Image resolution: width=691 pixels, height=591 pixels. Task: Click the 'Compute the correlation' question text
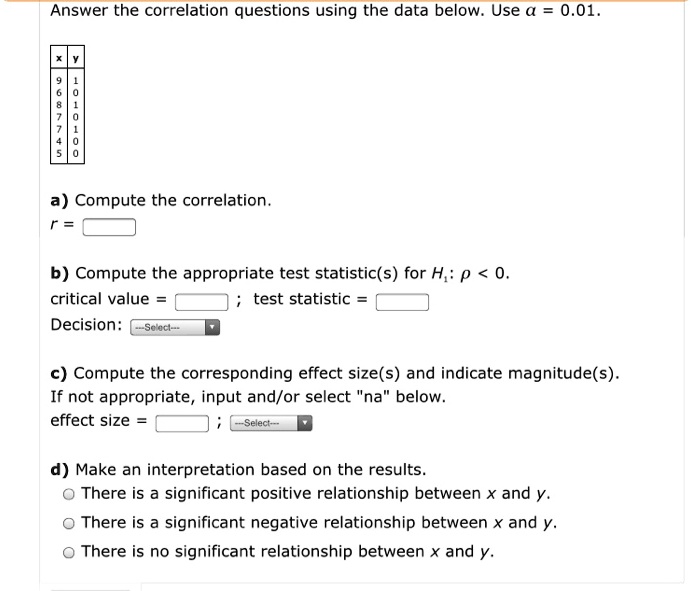[173, 201]
